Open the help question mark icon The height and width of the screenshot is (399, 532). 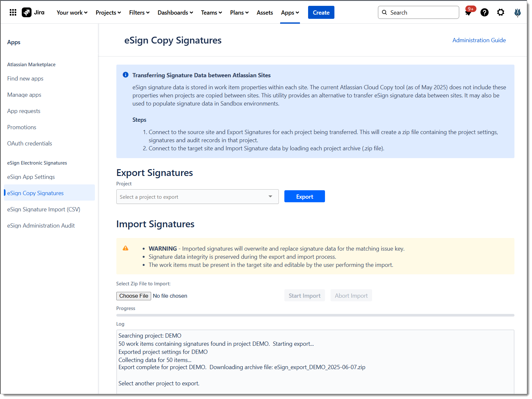(484, 13)
